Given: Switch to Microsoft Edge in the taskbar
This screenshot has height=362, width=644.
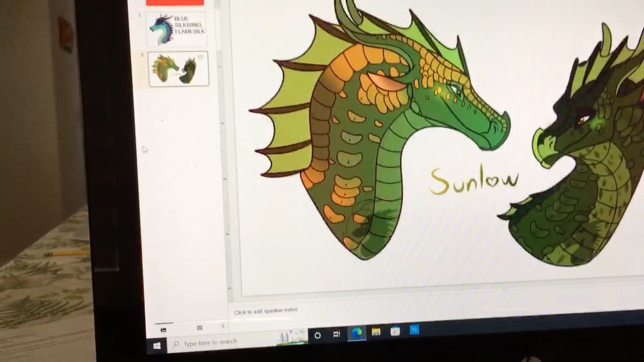Looking at the screenshot, I should (357, 333).
